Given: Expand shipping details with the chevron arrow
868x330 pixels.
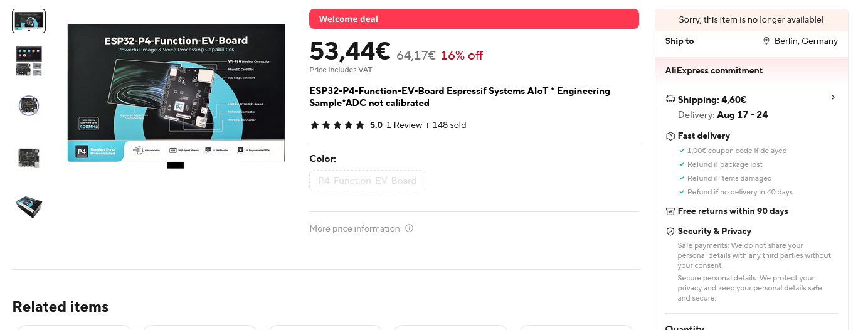Looking at the screenshot, I should [833, 97].
